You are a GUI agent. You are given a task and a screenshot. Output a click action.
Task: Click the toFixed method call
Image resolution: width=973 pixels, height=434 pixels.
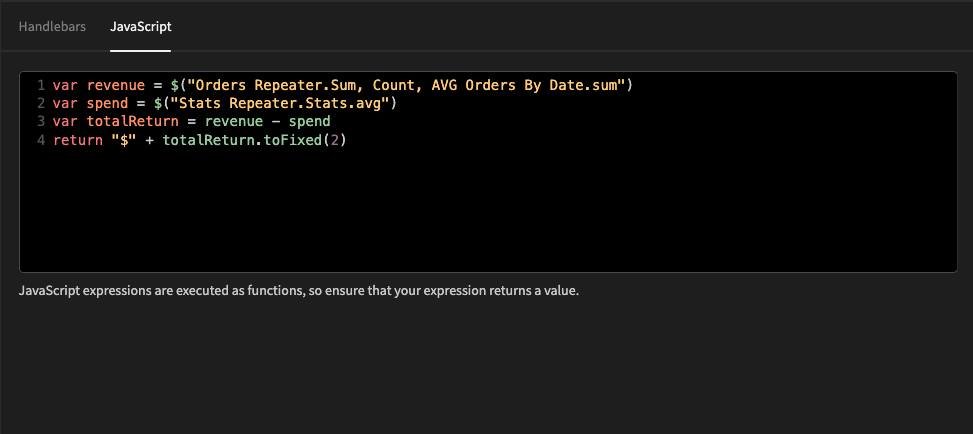(x=292, y=140)
